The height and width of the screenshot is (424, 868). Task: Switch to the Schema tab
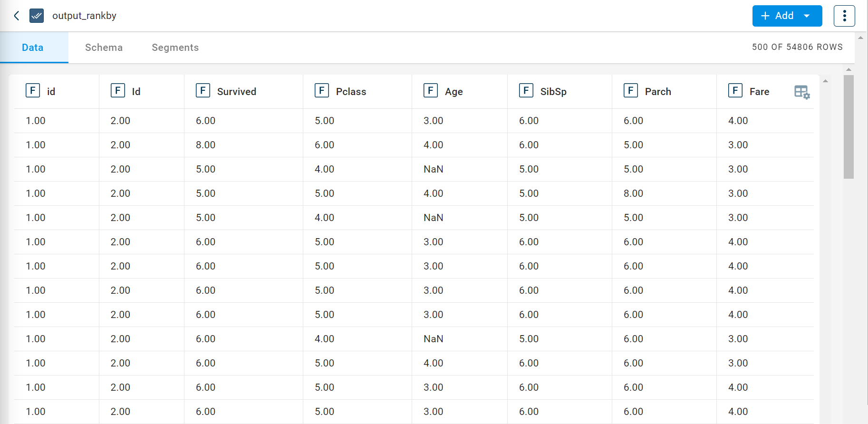pyautogui.click(x=104, y=48)
